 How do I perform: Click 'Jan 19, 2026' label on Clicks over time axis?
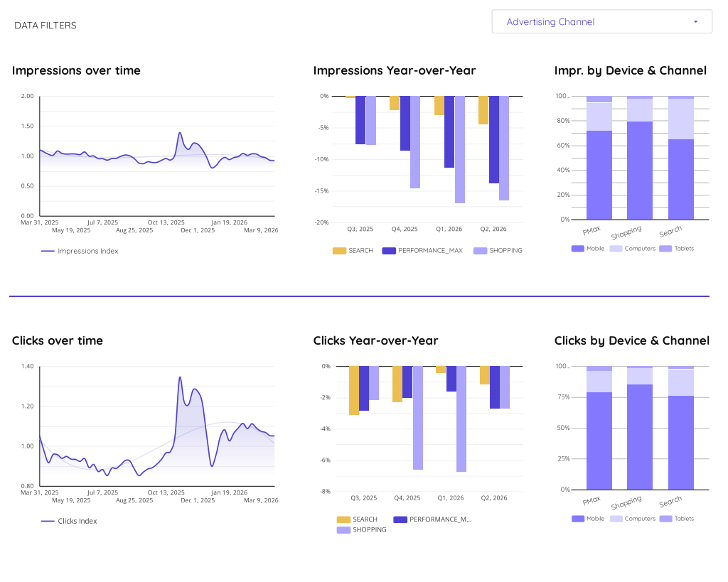229,492
